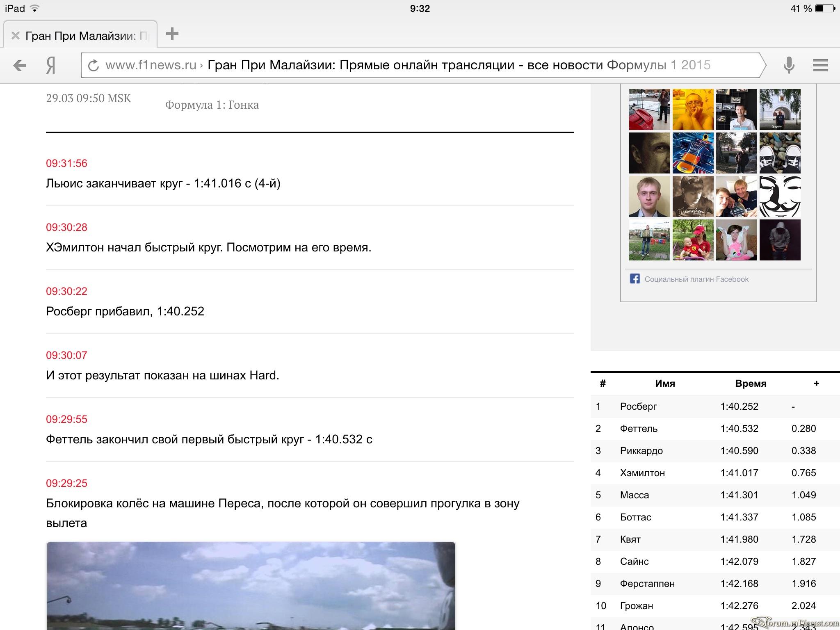Select Ферстаппен row in timing table

click(x=715, y=584)
